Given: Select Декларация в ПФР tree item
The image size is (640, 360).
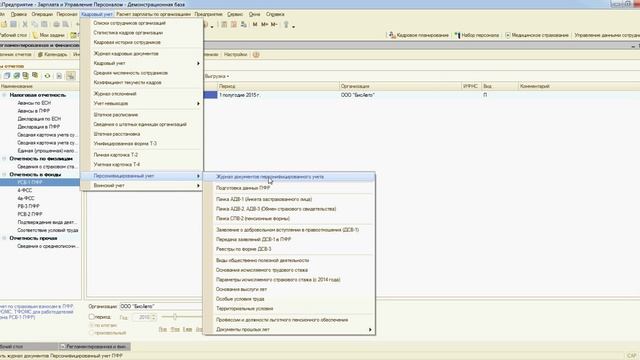Looking at the screenshot, I should coord(38,127).
